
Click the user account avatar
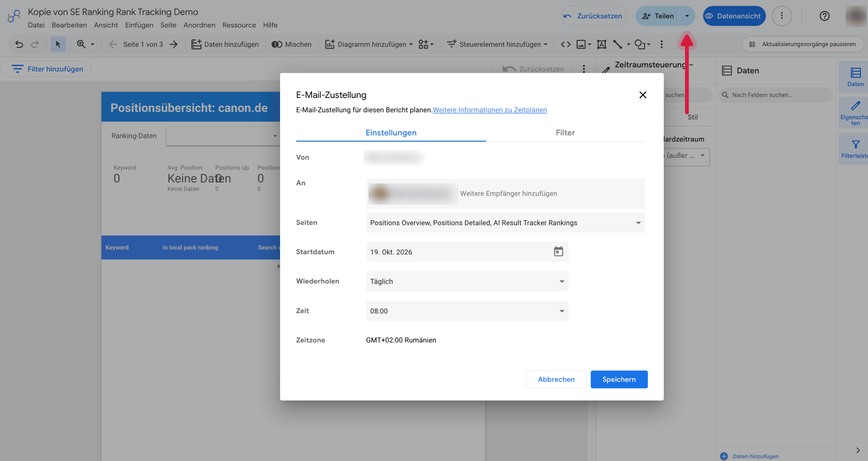856,16
